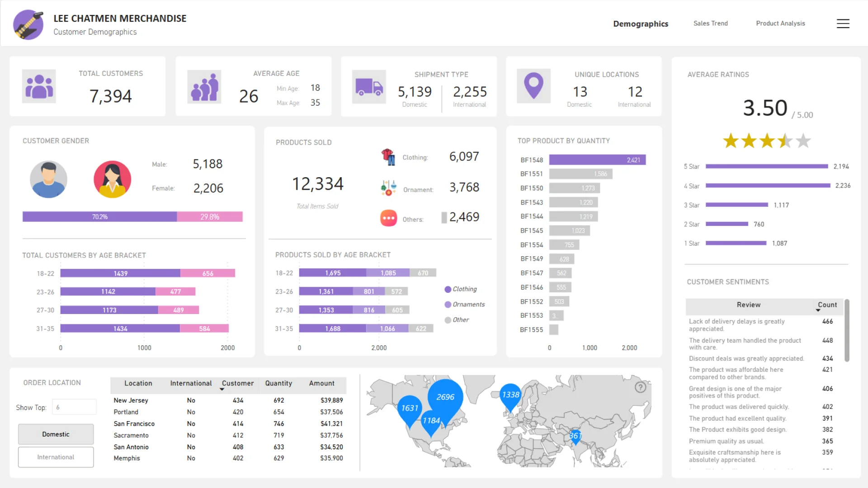Toggle the Ornaments legend item
868x488 pixels.
point(465,305)
